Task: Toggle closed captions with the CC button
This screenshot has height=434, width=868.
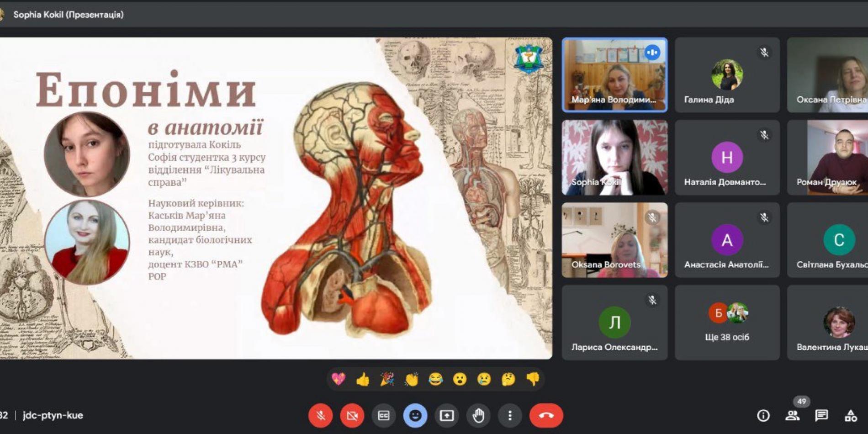Action: 383,415
